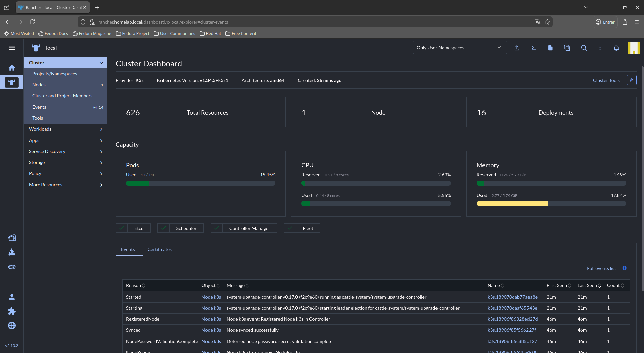Click the browser address bar

[x=302, y=22]
